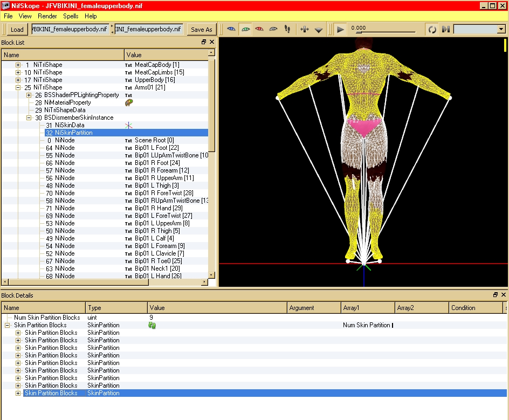Image resolution: width=509 pixels, height=420 pixels.
Task: Click Block Details Type column header
Action: coord(116,308)
